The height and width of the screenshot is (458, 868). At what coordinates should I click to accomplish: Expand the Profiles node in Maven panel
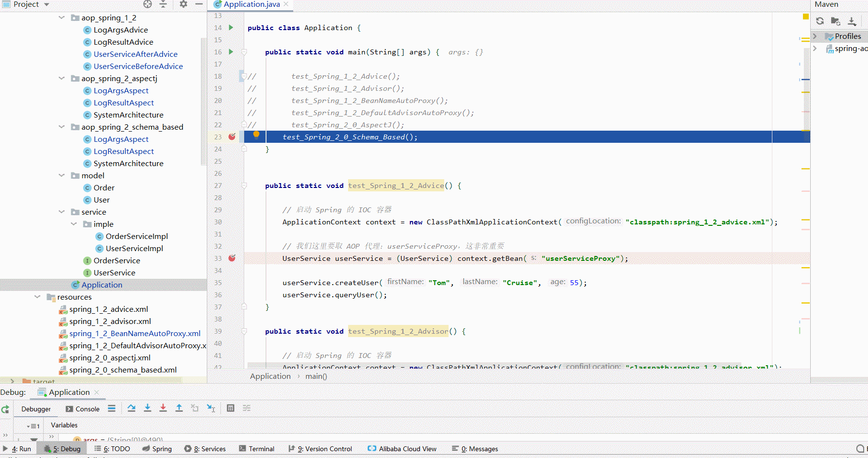click(x=815, y=36)
